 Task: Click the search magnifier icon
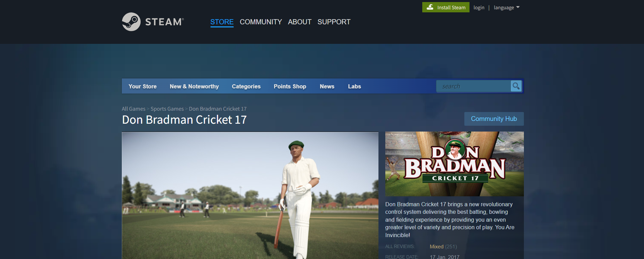(x=516, y=86)
